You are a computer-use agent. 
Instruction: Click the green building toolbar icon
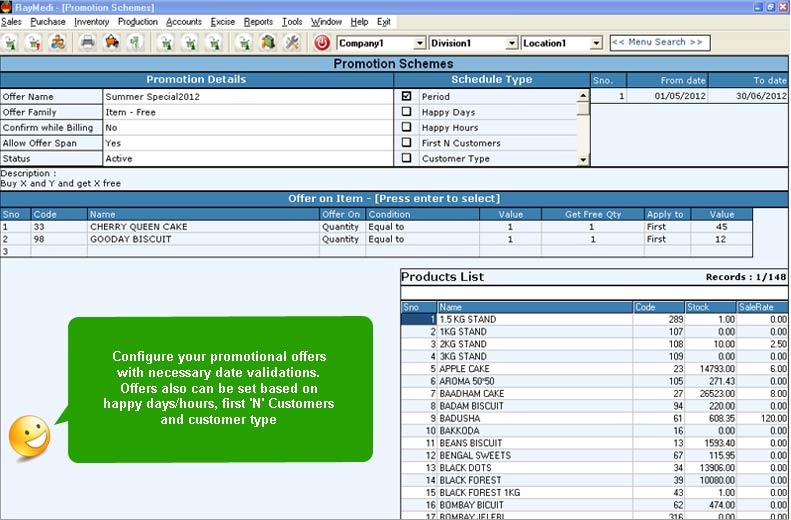pyautogui.click(x=268, y=43)
